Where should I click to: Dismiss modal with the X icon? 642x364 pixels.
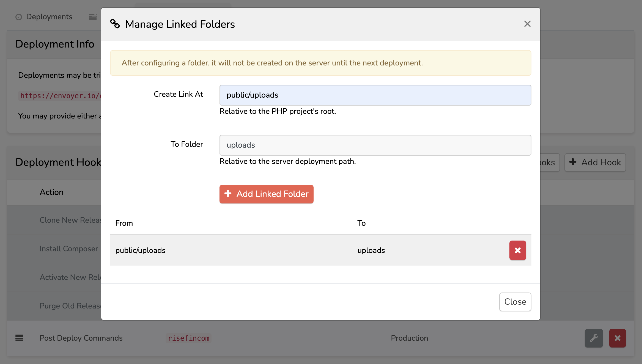(x=527, y=24)
